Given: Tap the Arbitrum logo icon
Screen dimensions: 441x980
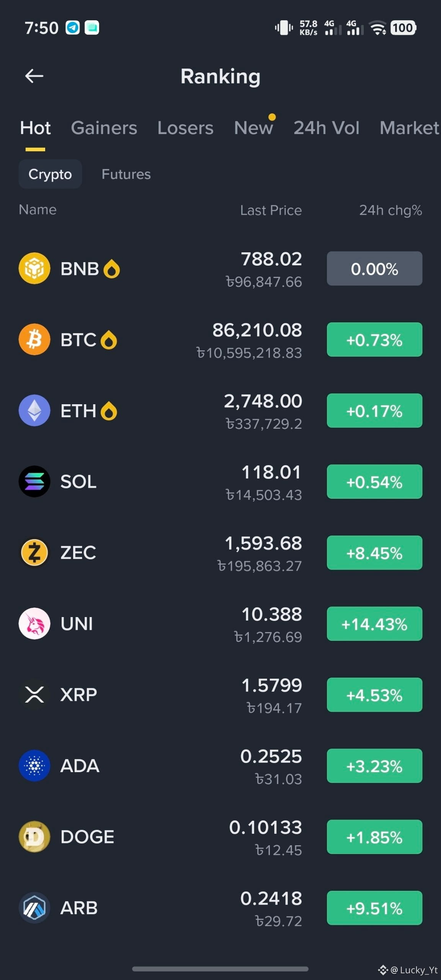Looking at the screenshot, I should click(x=34, y=908).
